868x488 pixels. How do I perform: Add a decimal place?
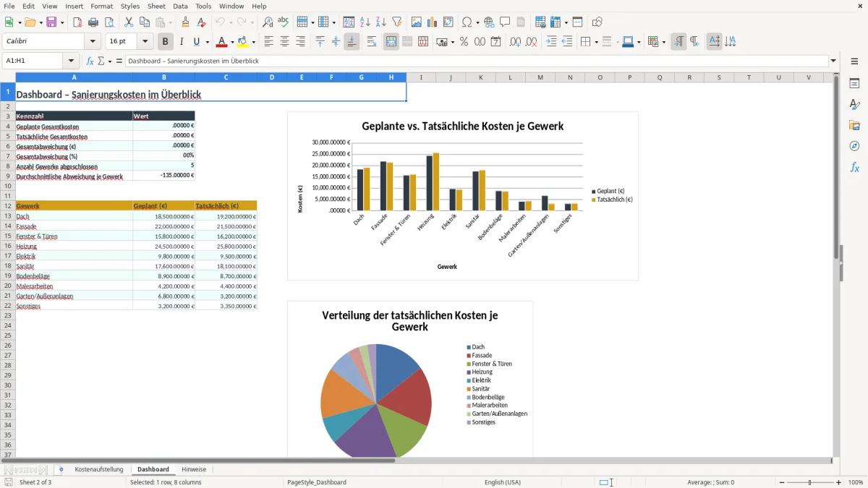[516, 42]
